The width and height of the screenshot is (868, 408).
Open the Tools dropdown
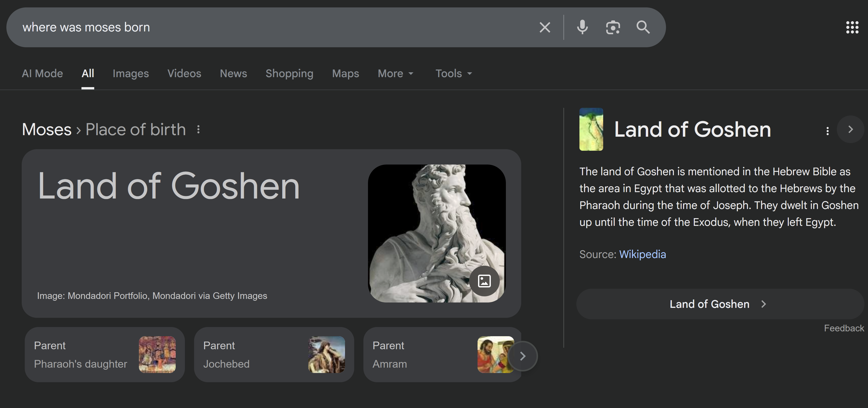[x=454, y=74]
